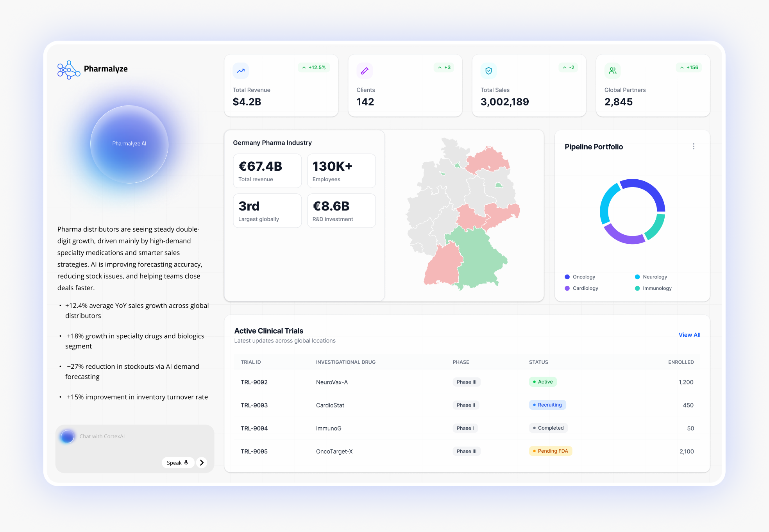769x532 pixels.
Task: Sort by STATUS column header
Action: pyautogui.click(x=538, y=362)
